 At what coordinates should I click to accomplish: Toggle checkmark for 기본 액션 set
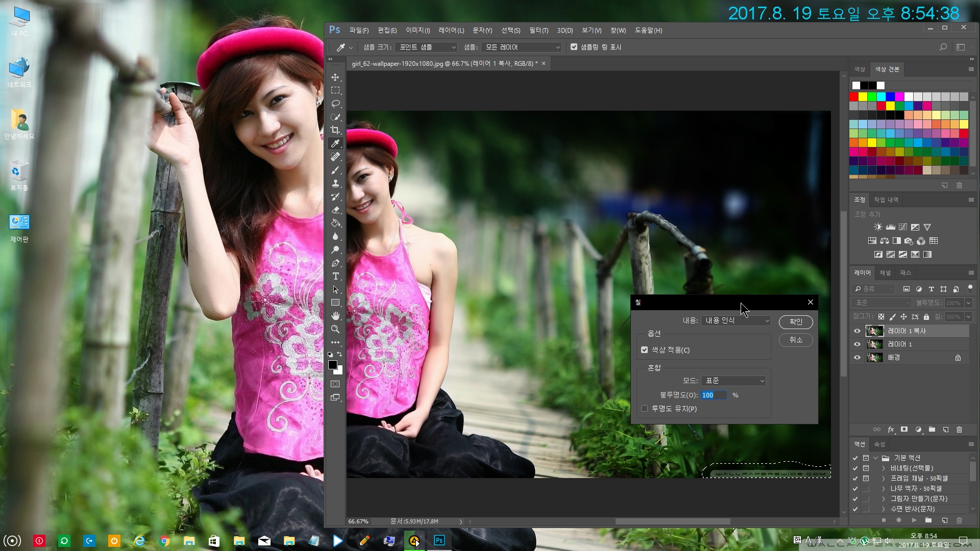tap(855, 458)
